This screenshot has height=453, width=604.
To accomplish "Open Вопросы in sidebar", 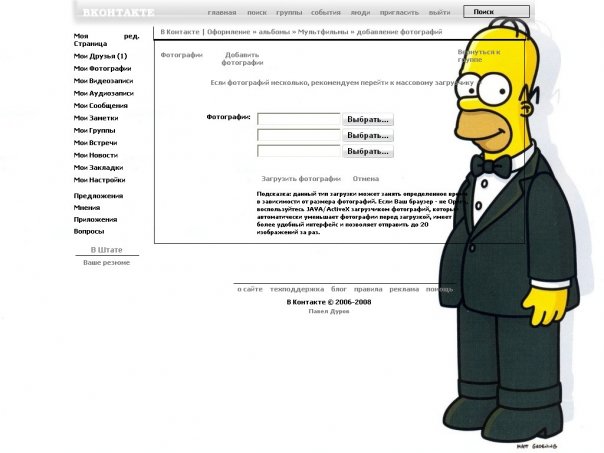I will [x=89, y=232].
